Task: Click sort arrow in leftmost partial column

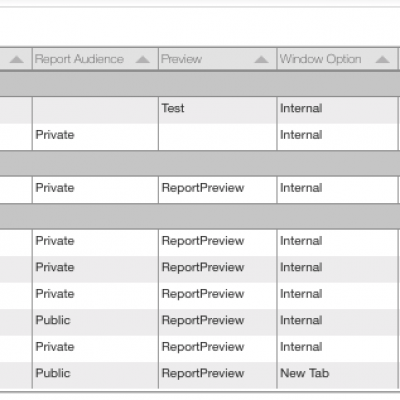Action: click(16, 59)
